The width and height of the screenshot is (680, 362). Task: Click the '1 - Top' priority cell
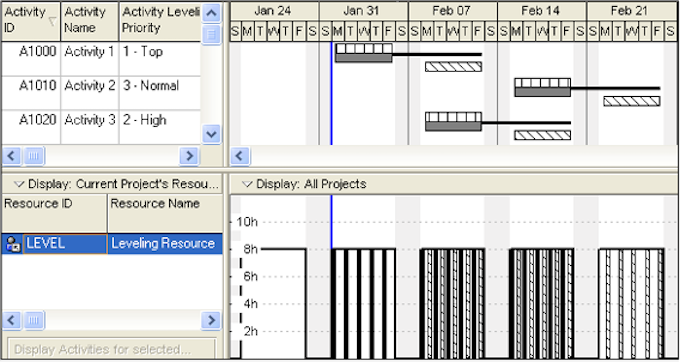pos(160,59)
